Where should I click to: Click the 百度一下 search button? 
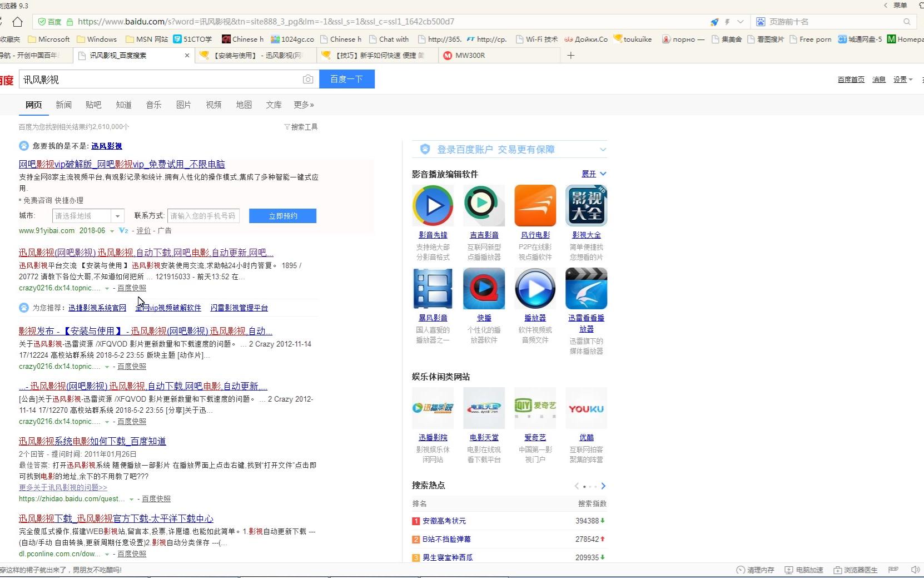[x=347, y=79]
